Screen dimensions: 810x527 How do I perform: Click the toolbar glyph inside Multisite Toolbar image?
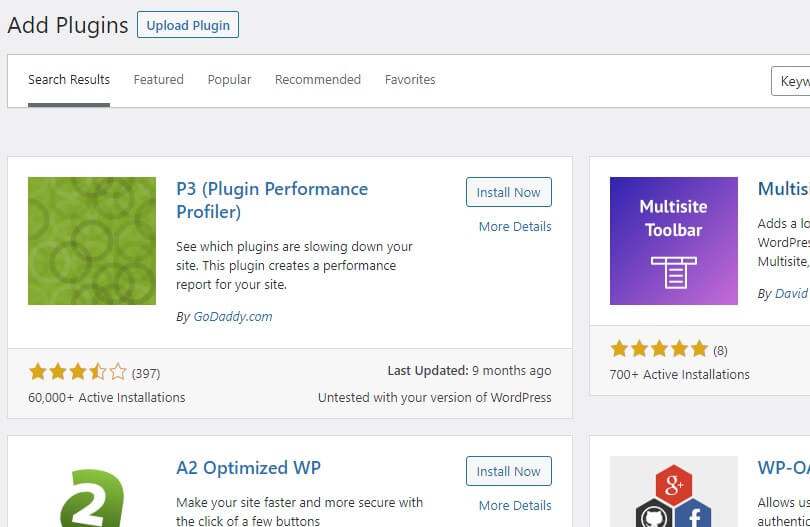(x=674, y=272)
